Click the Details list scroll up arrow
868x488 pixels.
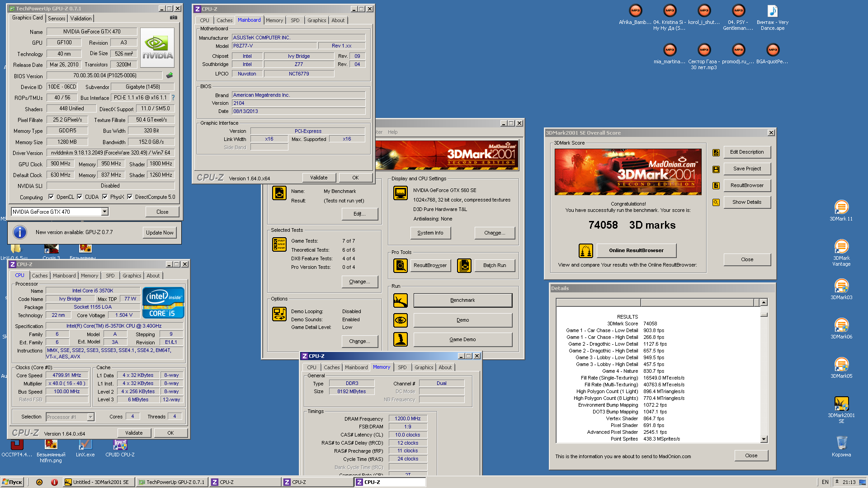[x=764, y=302]
